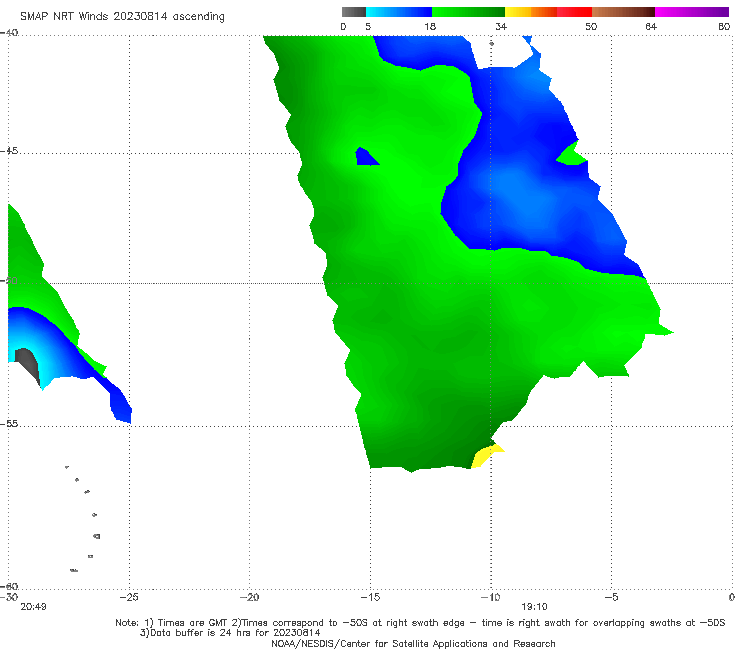Click the '-15' longitude axis label

coord(370,597)
